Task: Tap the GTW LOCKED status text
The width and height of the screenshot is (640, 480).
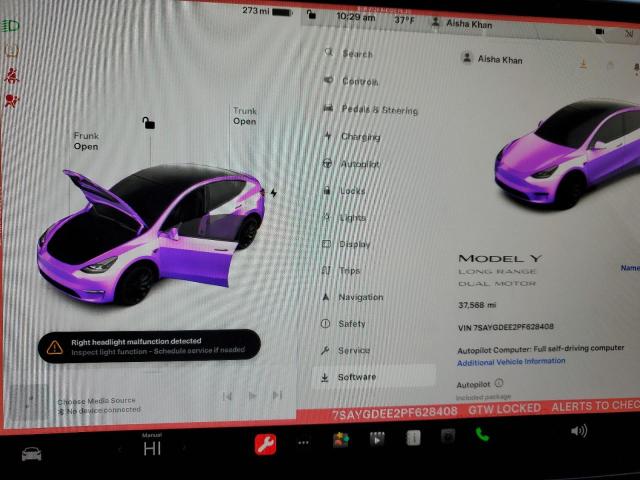Action: (x=504, y=408)
